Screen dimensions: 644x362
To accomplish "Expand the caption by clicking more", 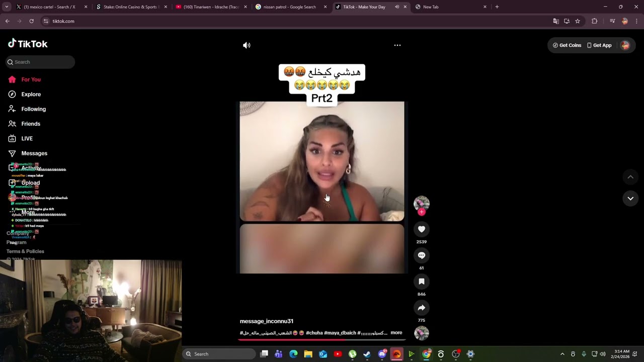I will 396,333.
